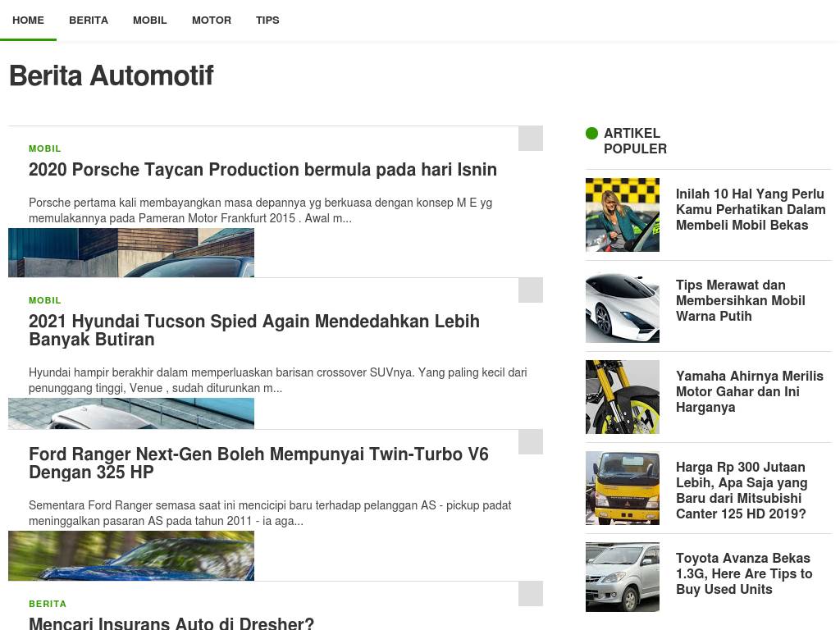Read Tips Merawat dan Membersihkan Mobil Warna Putih
This screenshot has width=840, height=630.
tap(741, 300)
